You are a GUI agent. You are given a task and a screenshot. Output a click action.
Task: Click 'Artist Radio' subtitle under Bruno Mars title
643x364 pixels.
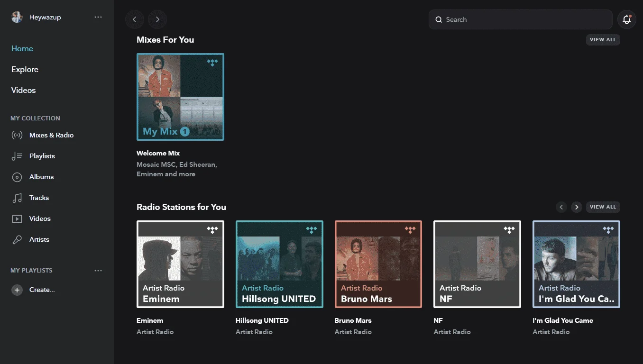[x=353, y=332]
